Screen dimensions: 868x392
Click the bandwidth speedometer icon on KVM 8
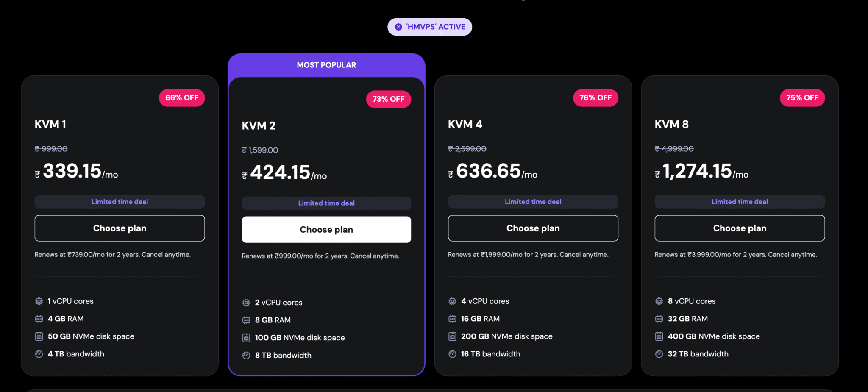click(x=659, y=354)
